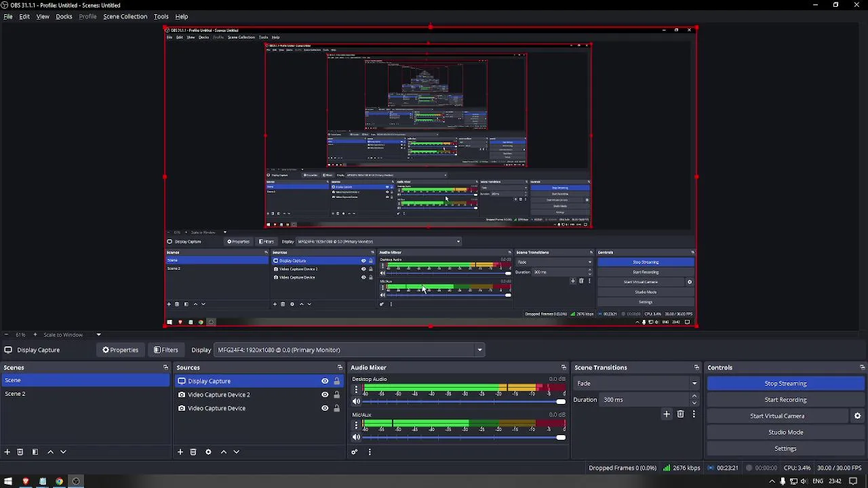Open the Fade transition dropdown
Viewport: 868px width, 488px height.
[x=636, y=384]
